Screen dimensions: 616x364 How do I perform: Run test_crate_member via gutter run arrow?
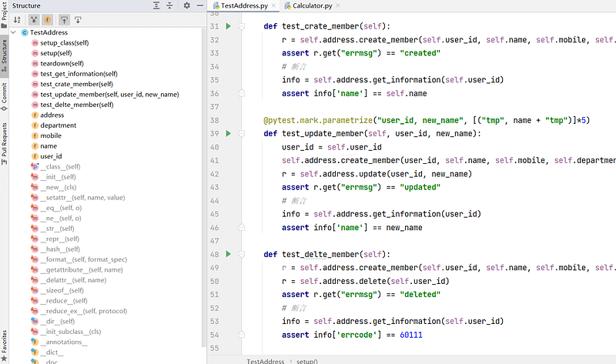pyautogui.click(x=228, y=26)
